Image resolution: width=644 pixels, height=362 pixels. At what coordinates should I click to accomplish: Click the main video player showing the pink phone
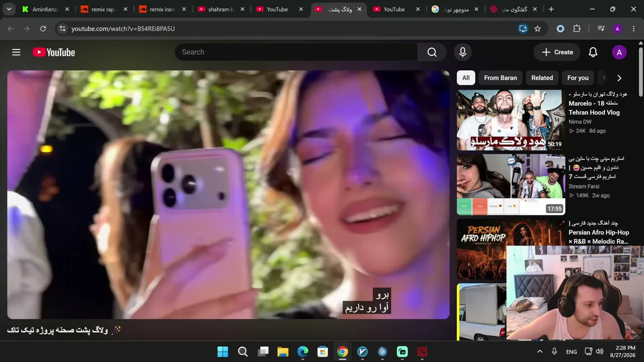click(228, 195)
